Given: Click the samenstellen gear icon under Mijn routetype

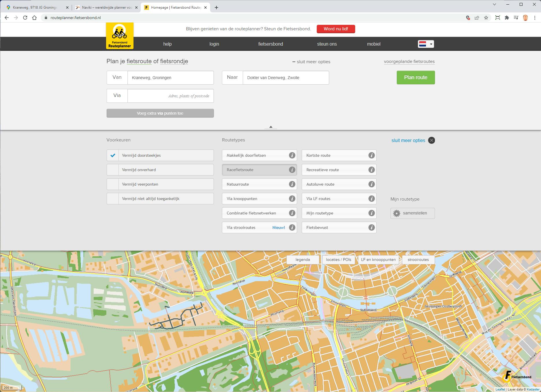Looking at the screenshot, I should (397, 213).
